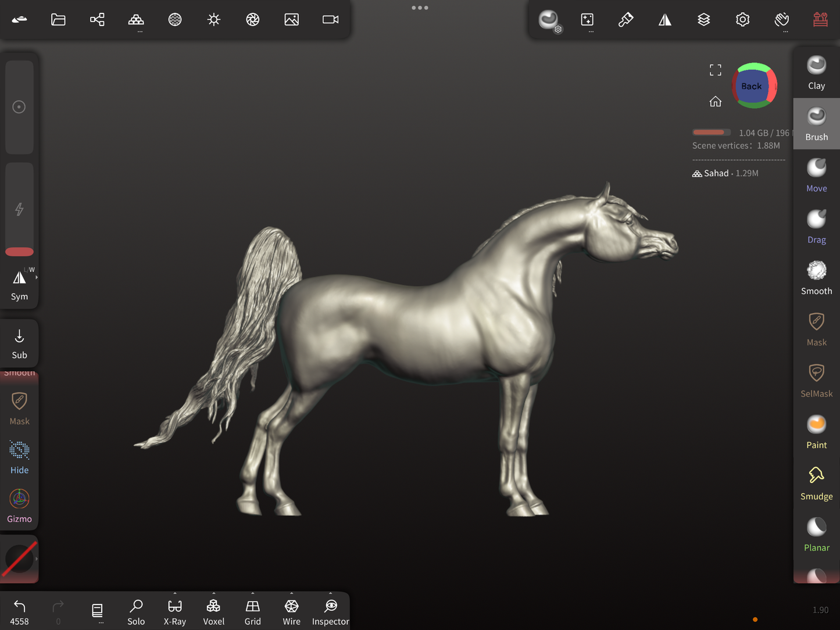Expand the three-dot top handle menu
The width and height of the screenshot is (840, 630).
420,8
